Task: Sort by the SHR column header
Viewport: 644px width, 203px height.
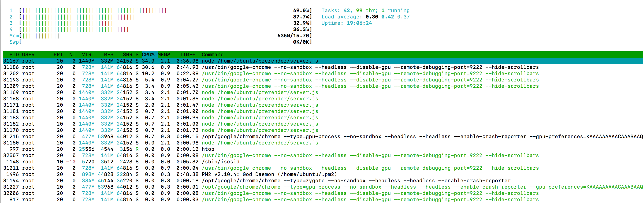Action: tap(127, 54)
